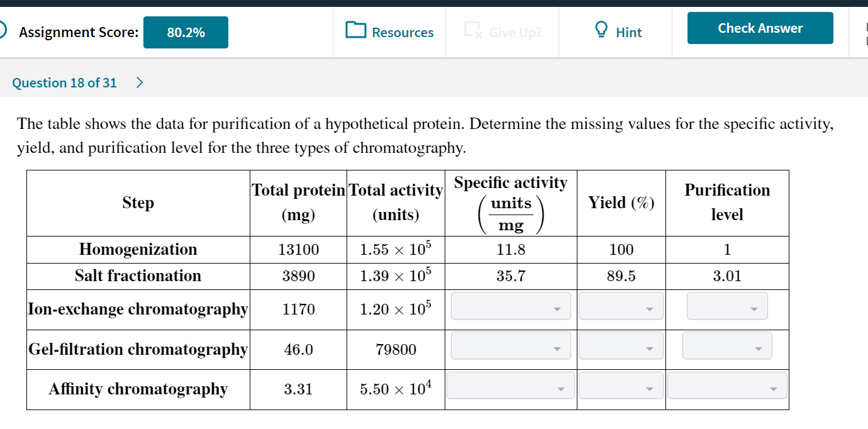Screen dimensions: 868x429
Task: Click the Give Up icon
Action: [472, 30]
